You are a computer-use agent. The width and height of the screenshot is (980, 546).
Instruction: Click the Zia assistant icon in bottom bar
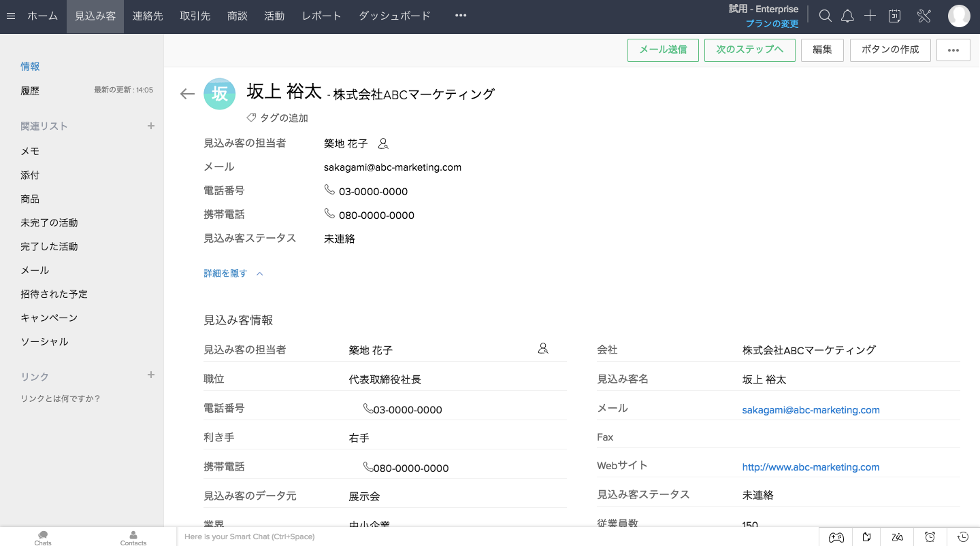pyautogui.click(x=898, y=537)
